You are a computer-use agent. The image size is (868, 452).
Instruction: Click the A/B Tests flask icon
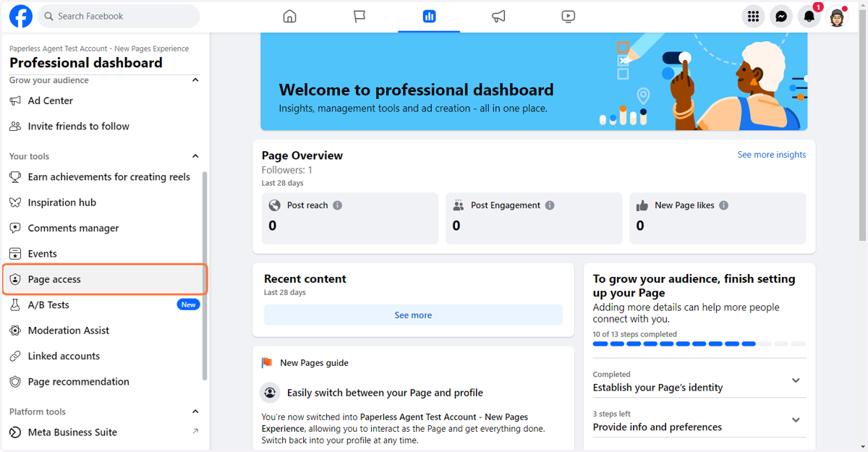click(15, 305)
